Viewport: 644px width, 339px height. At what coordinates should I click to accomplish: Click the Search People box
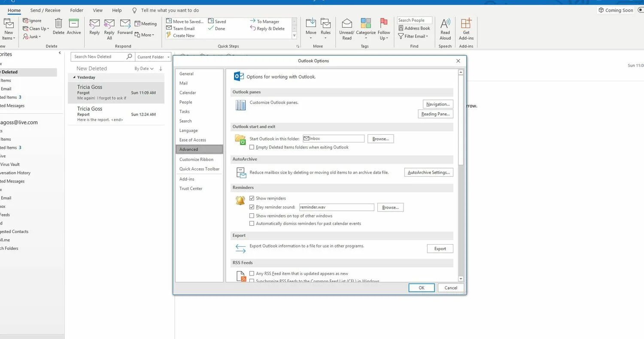coord(414,20)
